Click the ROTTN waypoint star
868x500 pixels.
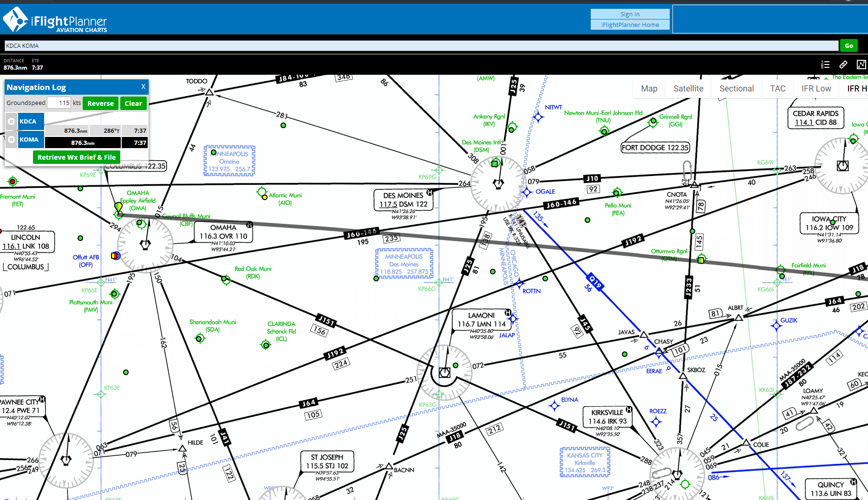pyautogui.click(x=519, y=283)
